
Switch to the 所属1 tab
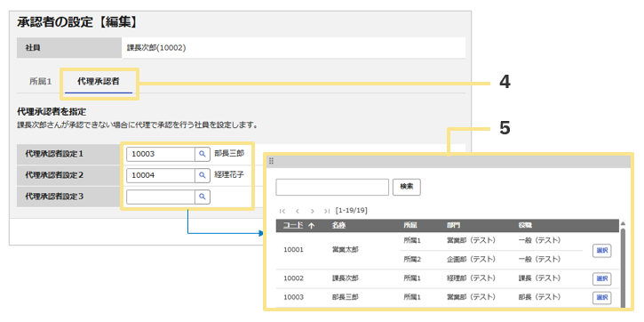click(41, 82)
